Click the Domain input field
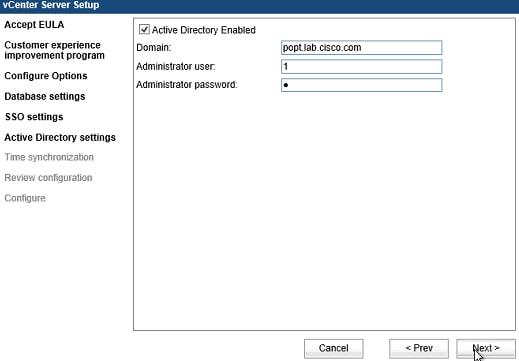The image size is (519, 361). point(362,48)
